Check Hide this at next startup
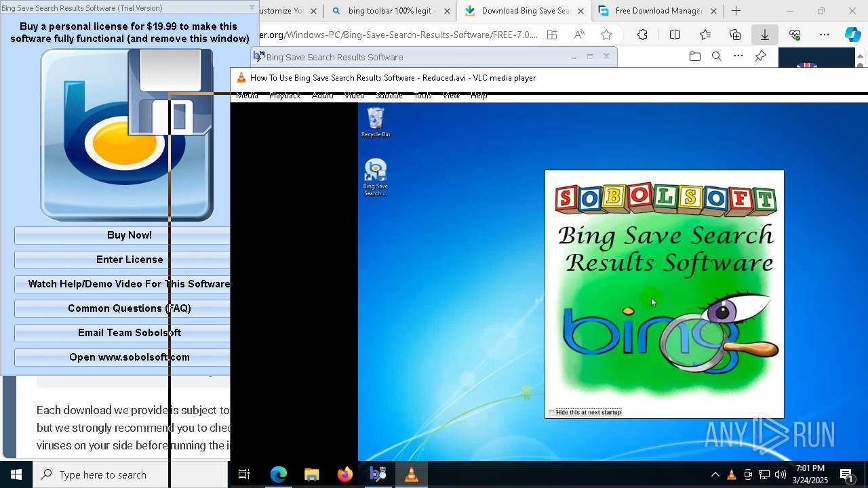Screen dimensions: 868x488 click(551, 412)
